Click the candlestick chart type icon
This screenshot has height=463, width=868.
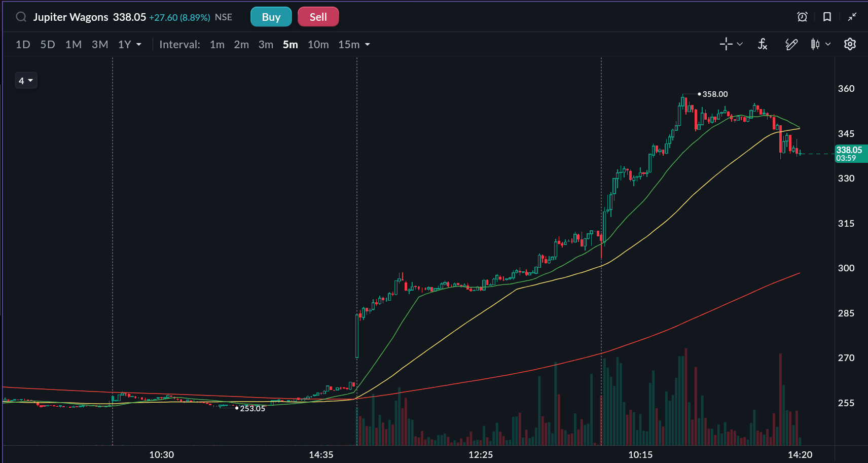(x=815, y=44)
